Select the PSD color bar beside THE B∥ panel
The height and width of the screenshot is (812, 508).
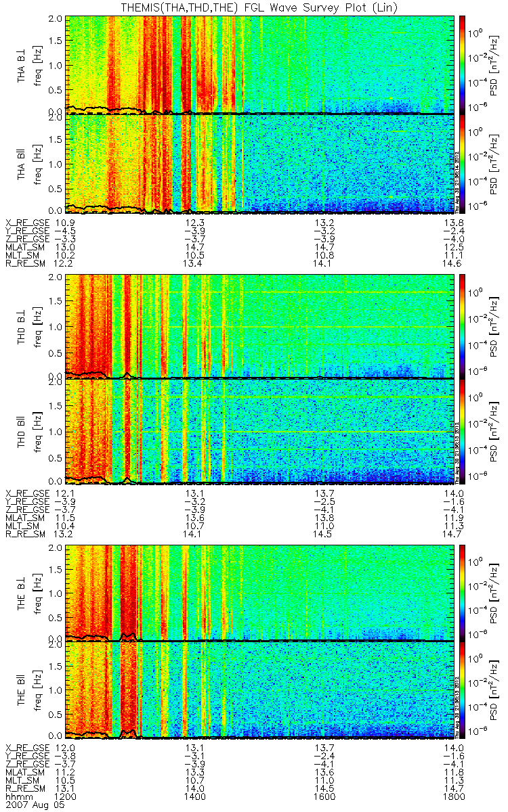click(x=463, y=690)
